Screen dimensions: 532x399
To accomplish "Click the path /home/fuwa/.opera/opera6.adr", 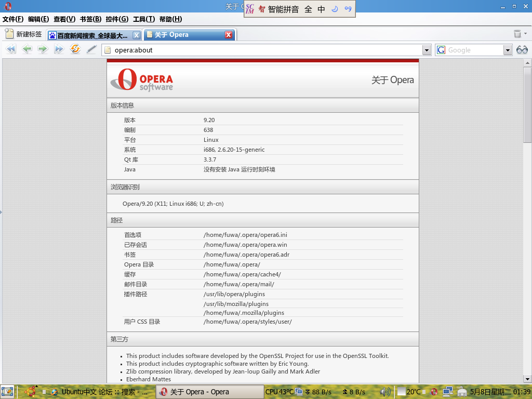I will point(246,255).
